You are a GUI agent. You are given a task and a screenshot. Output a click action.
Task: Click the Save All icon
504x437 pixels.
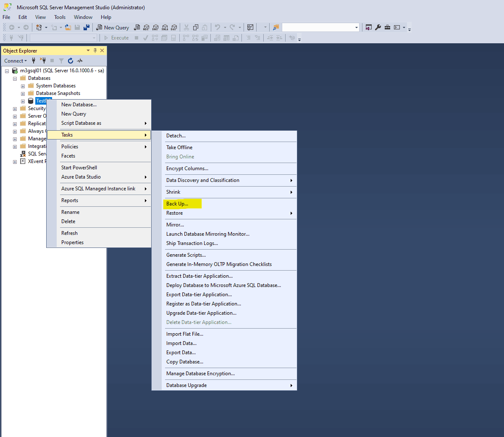87,27
